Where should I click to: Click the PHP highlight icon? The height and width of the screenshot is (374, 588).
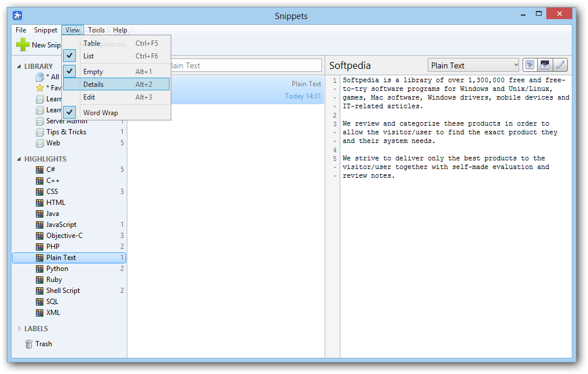click(39, 247)
